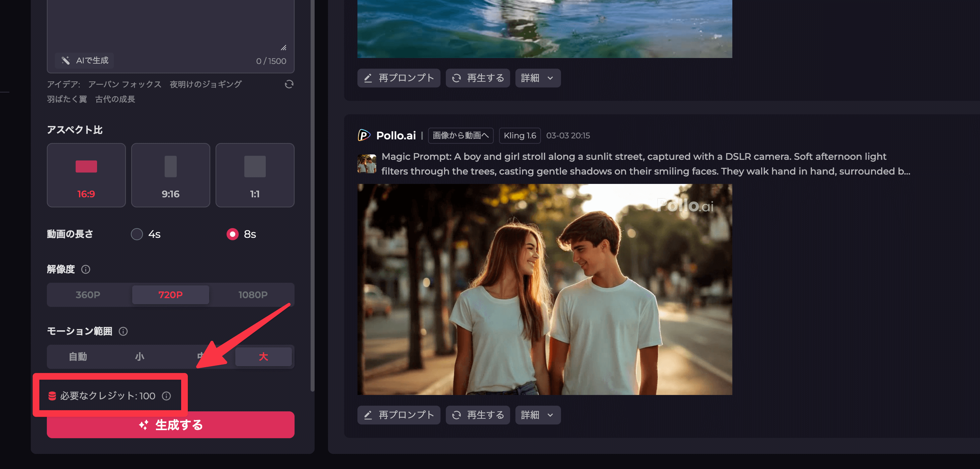Select the 8s video length
Screen dimensions: 980x469
pyautogui.click(x=232, y=234)
